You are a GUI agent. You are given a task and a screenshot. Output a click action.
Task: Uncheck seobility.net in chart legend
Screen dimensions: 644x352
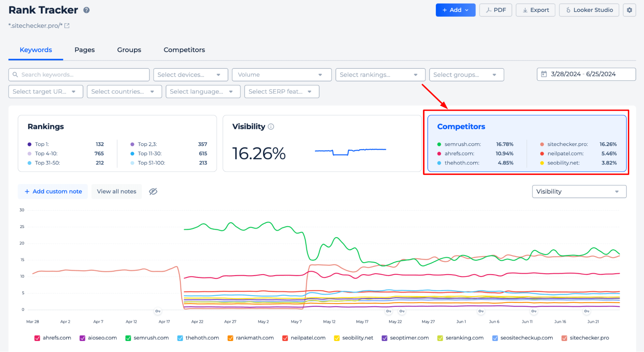click(x=337, y=338)
